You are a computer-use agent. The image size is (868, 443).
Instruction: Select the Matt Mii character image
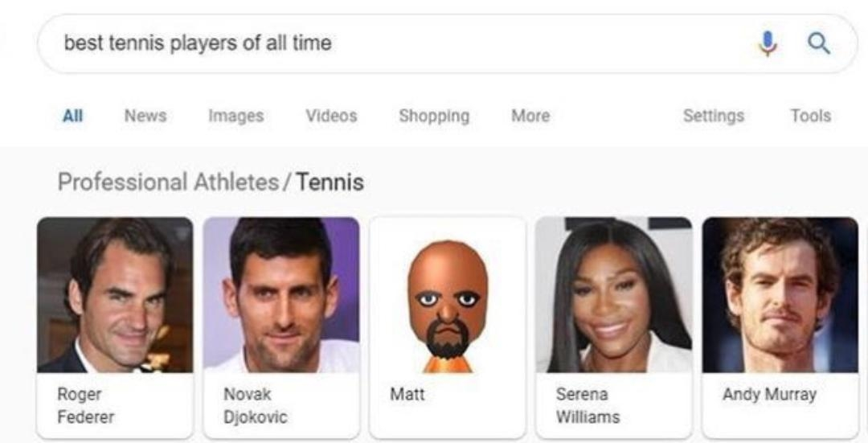pos(448,295)
